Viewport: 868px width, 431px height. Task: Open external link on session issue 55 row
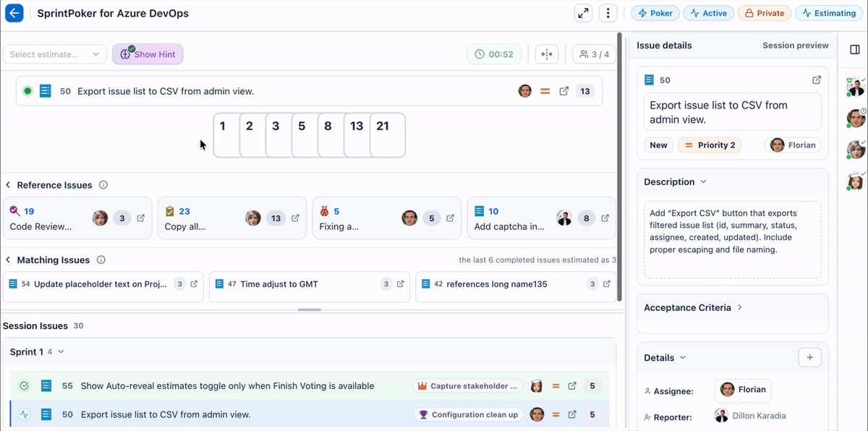click(x=572, y=386)
